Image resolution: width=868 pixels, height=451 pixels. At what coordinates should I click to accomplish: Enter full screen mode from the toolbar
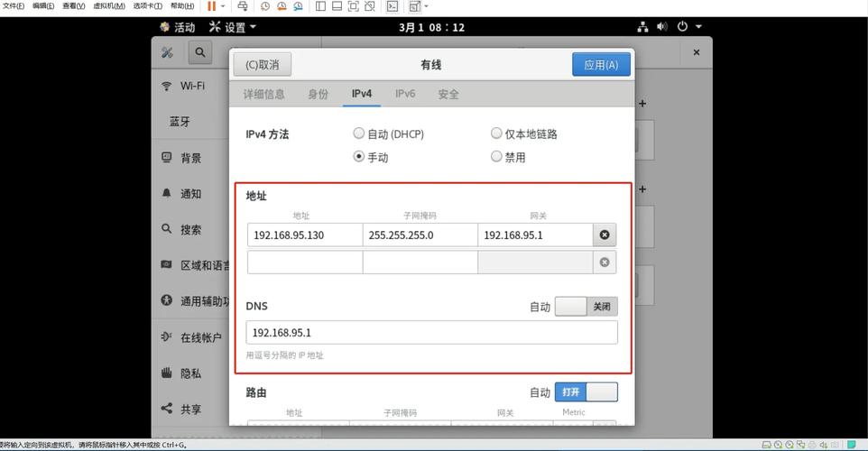coord(353,6)
